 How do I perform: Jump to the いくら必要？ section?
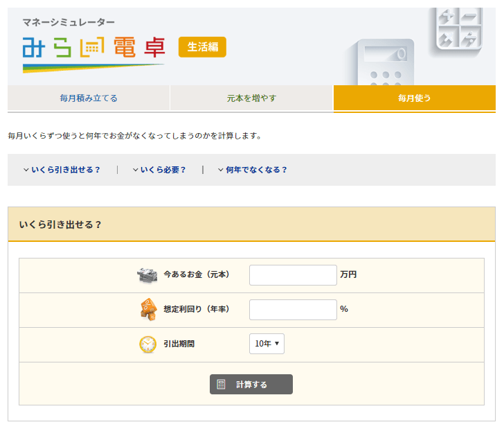[x=159, y=170]
